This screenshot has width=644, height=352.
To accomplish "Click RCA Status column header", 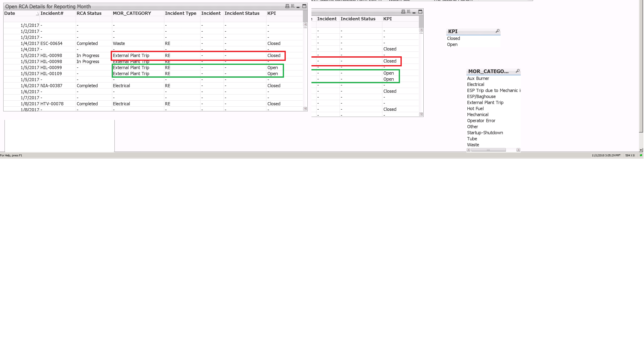I will [89, 13].
